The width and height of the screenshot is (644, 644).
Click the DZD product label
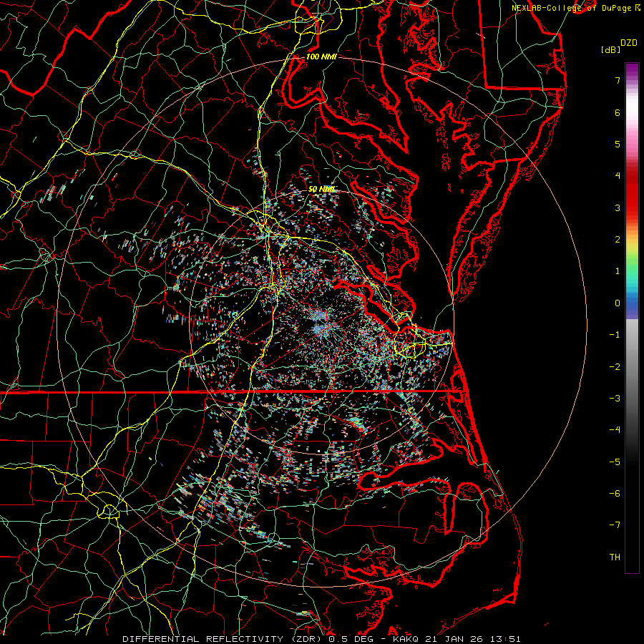[628, 43]
